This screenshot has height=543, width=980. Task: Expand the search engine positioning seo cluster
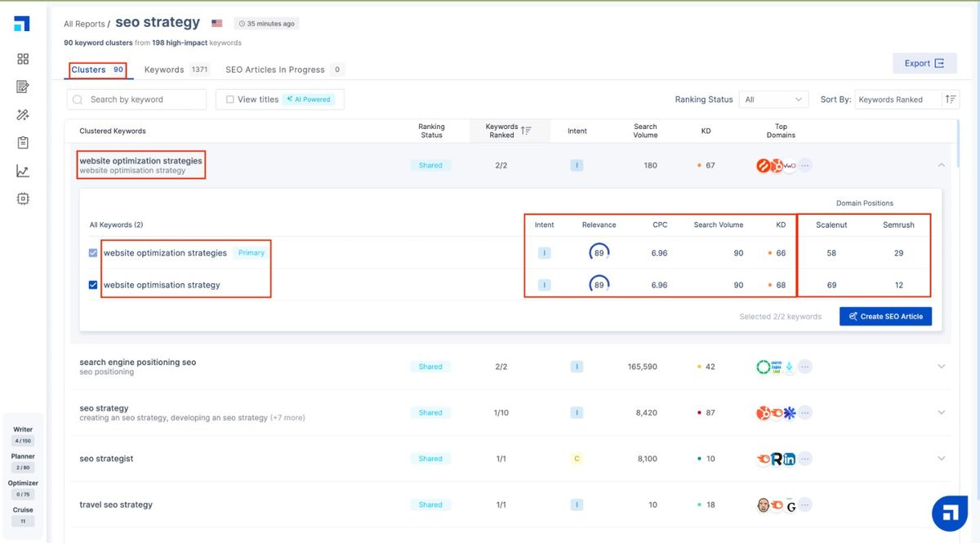click(x=941, y=367)
